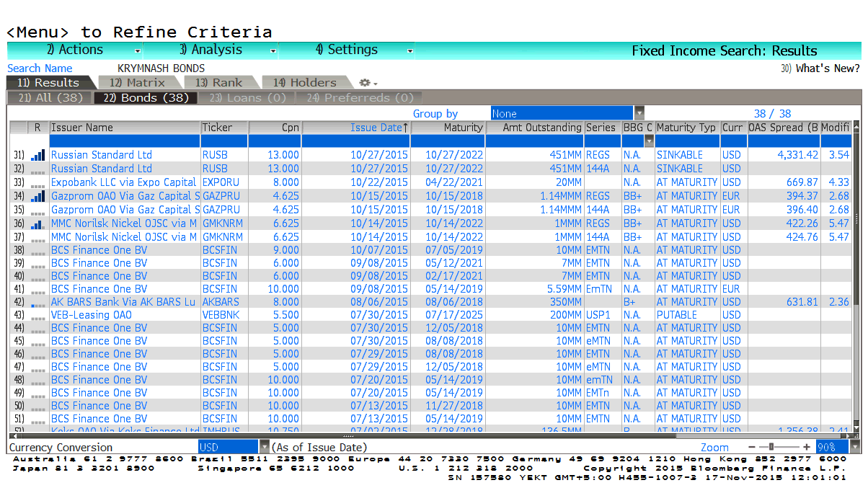The image size is (868, 488).
Task: Open VEB-Leasing OAO bond row
Action: click(x=91, y=315)
